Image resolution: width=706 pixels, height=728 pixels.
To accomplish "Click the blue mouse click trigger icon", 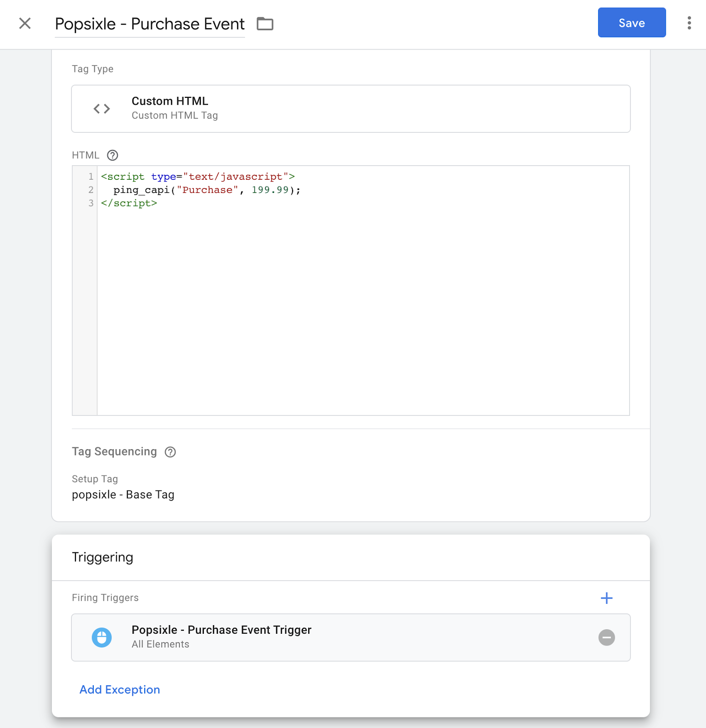I will coord(102,637).
